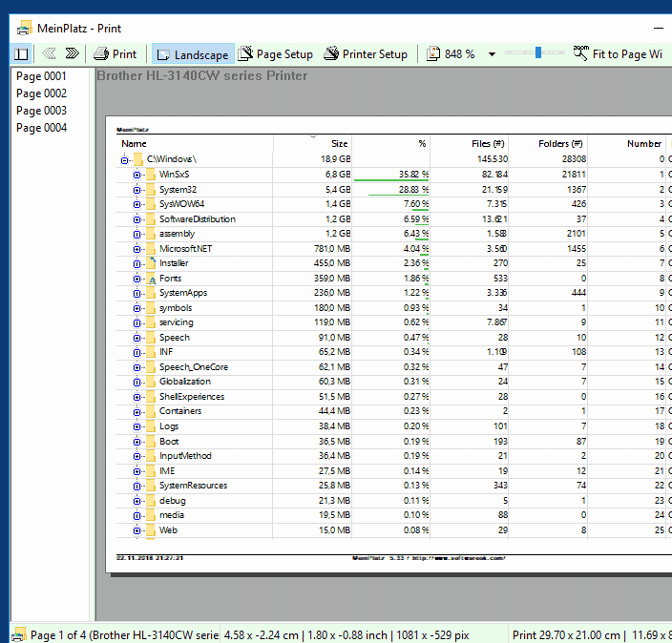
Task: Open the zoom percentage dropdown arrow
Action: (493, 54)
